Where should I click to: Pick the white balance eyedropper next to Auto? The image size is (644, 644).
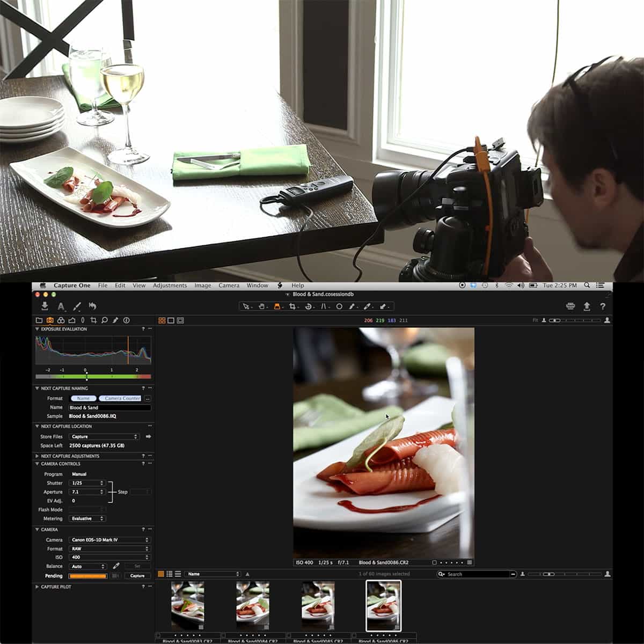click(x=117, y=566)
